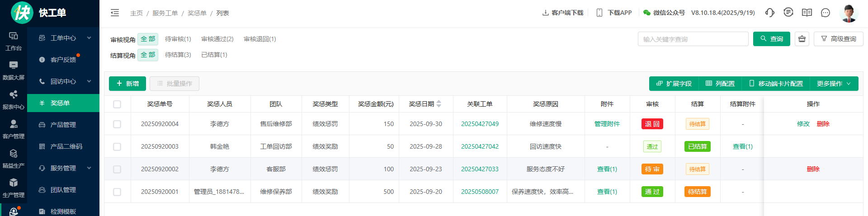Click the customer service headset icon
The image size is (868, 216).
pyautogui.click(x=769, y=13)
